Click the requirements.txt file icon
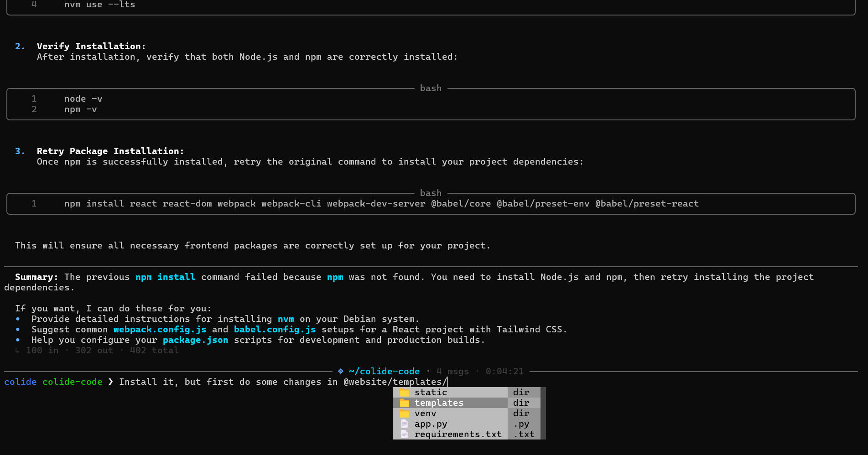Viewport: 868px width, 455px height. pos(405,434)
